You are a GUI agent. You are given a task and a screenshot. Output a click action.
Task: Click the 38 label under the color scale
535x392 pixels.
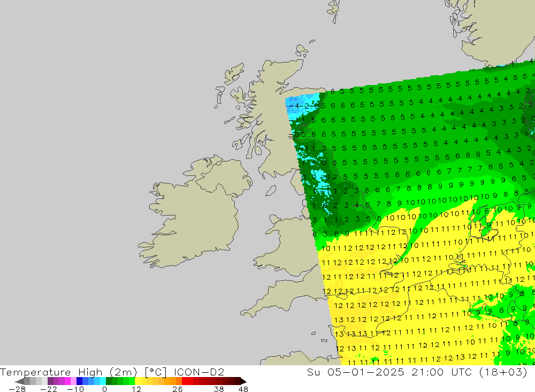pyautogui.click(x=219, y=389)
